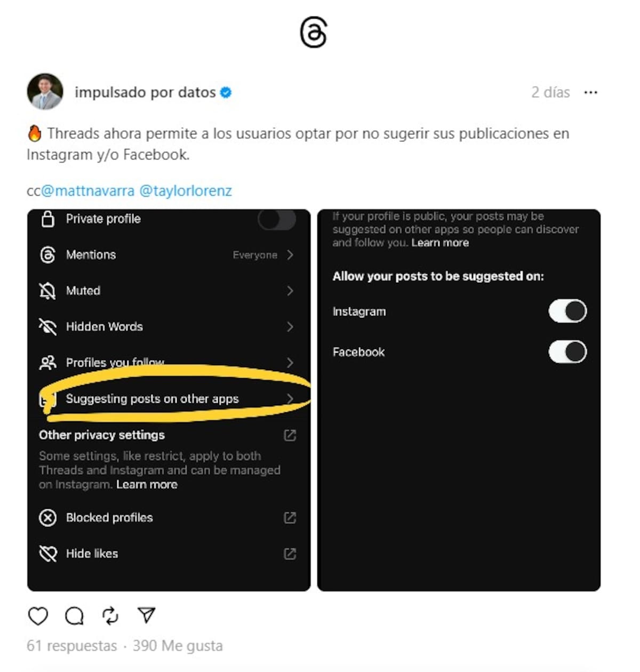This screenshot has width=640, height=672.
Task: Open reply with comment bubble icon
Action: click(x=74, y=616)
